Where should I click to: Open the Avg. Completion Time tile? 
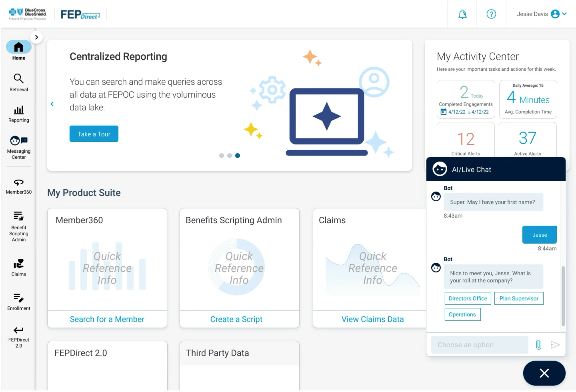click(x=528, y=99)
